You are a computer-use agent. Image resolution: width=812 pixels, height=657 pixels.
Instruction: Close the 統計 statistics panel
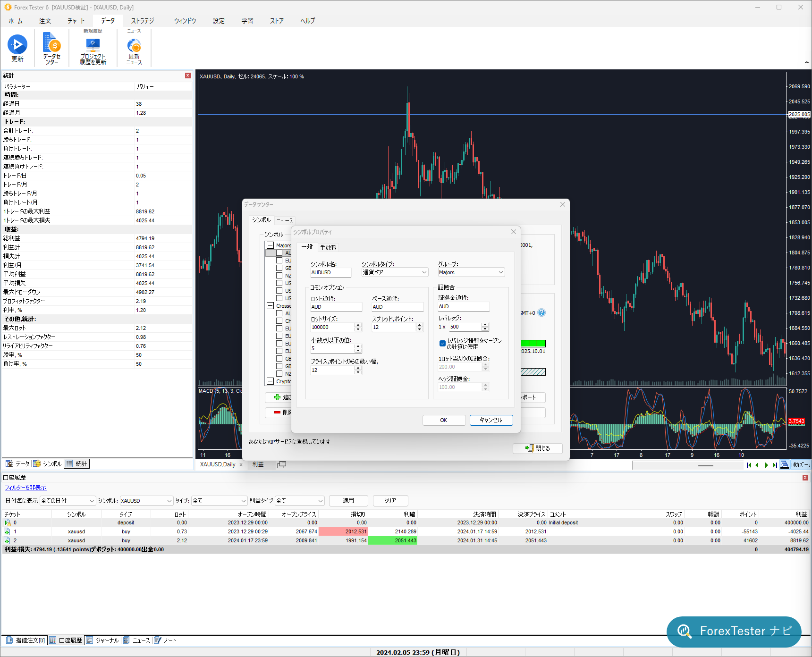(188, 76)
